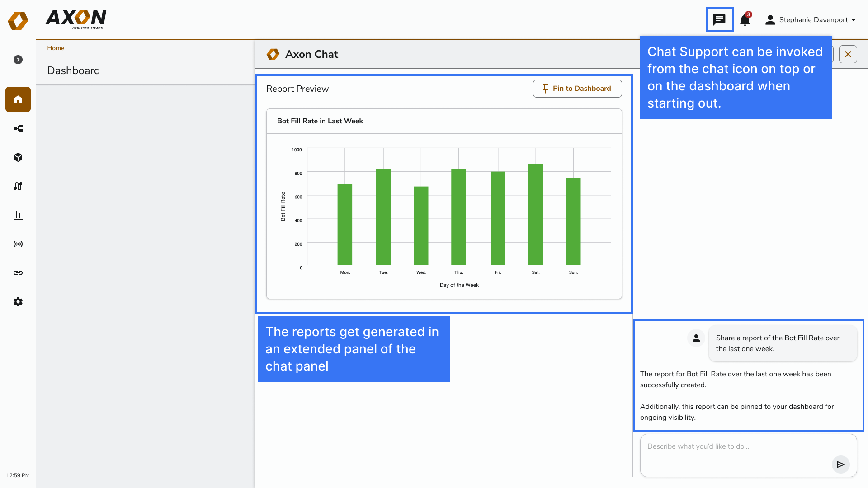This screenshot has width=868, height=488.
Task: Open the workflow hierarchy sidebar icon
Action: (18, 128)
